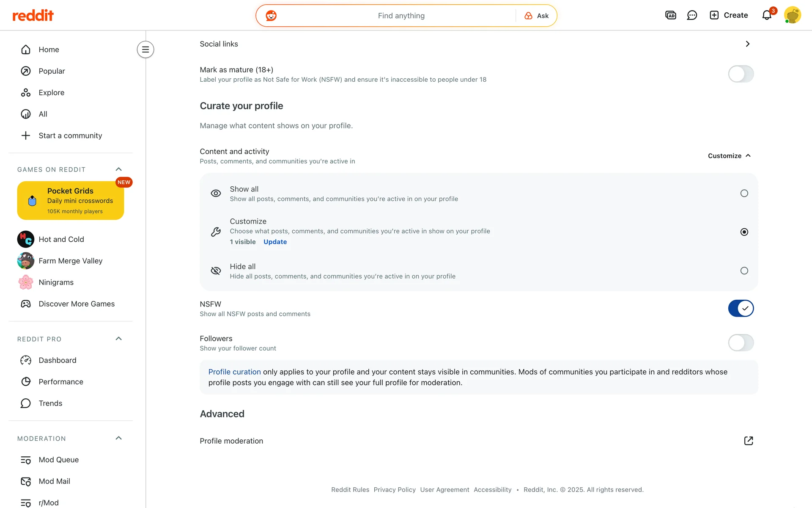Select the Hide all radio option
812x508 pixels.
pos(744,271)
